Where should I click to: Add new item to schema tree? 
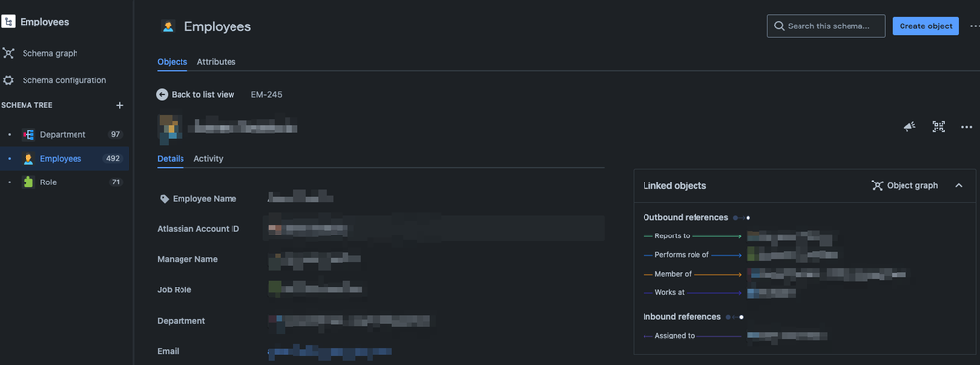[120, 106]
